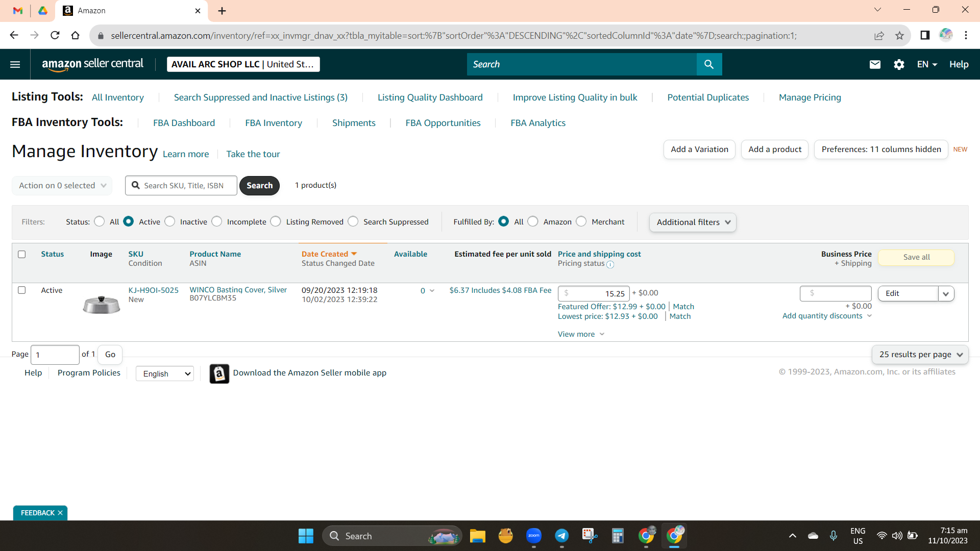Tick the select-all checkbox in table header
The height and width of the screenshot is (551, 980).
(x=21, y=254)
